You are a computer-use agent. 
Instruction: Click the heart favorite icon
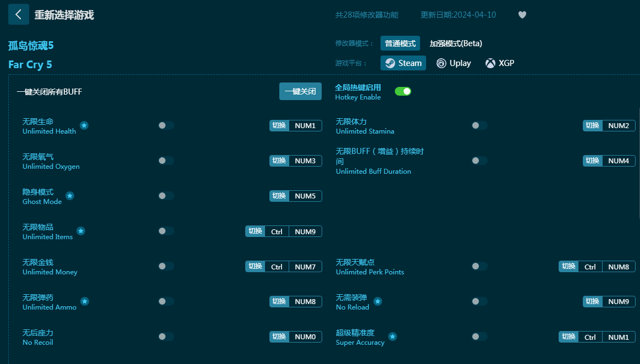[522, 15]
